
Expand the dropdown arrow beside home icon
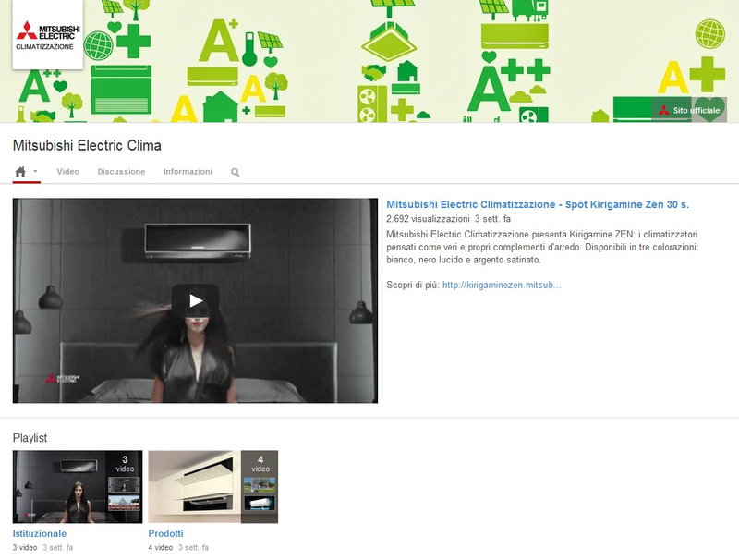[35, 171]
